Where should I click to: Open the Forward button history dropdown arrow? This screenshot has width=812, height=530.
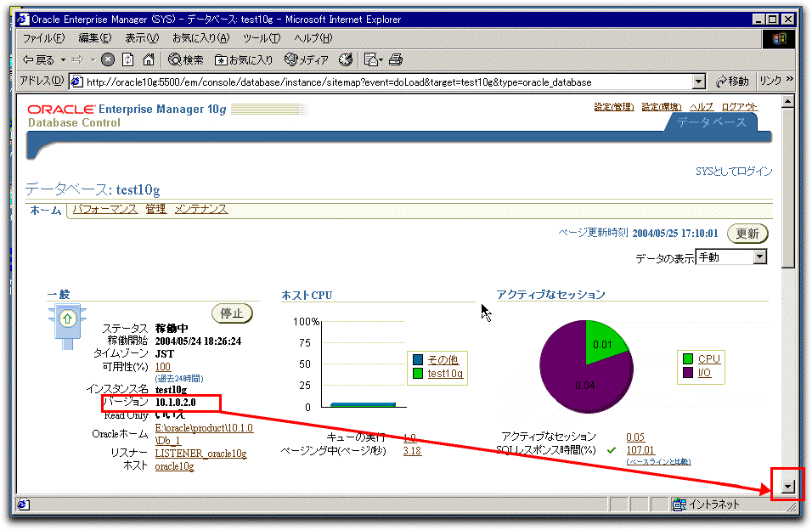click(93, 60)
